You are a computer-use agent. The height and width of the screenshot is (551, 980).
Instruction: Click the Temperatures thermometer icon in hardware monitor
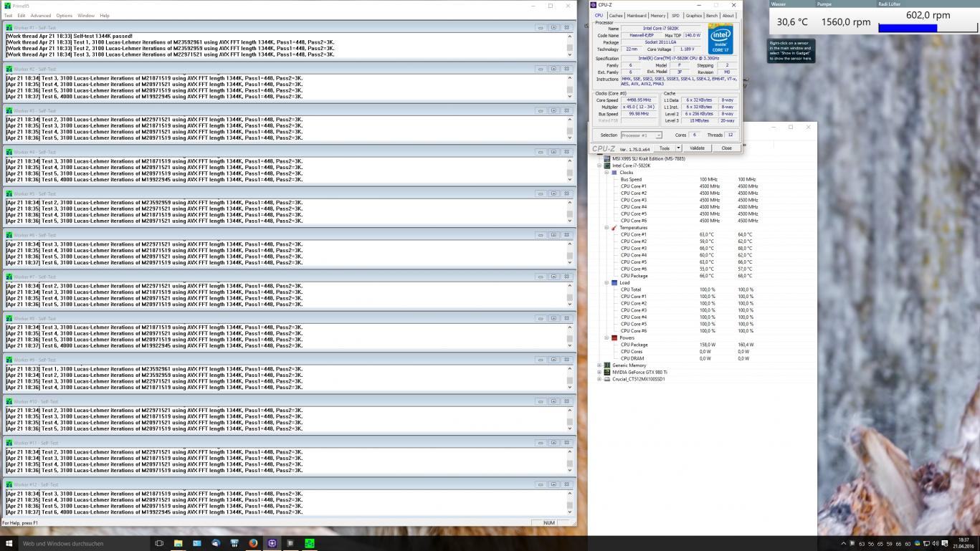coord(614,228)
